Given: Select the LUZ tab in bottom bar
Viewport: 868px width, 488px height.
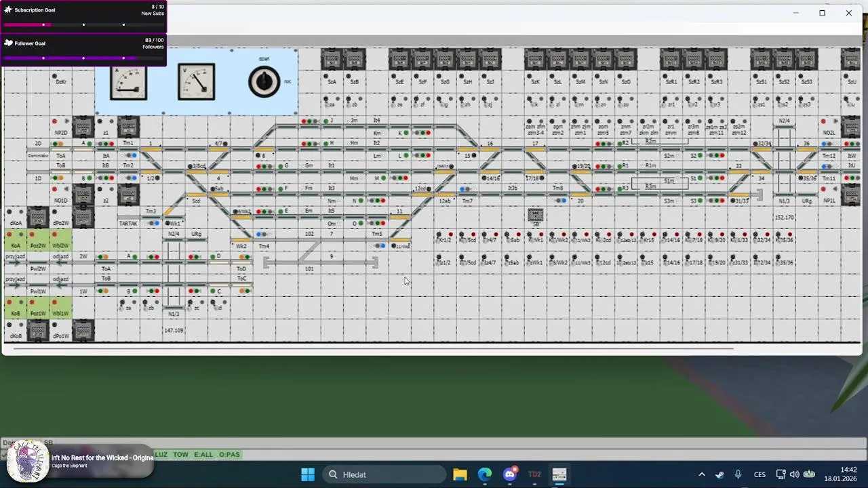Looking at the screenshot, I should click(x=161, y=455).
